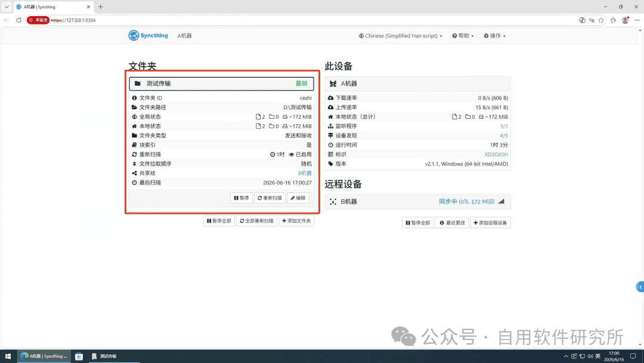Click 添加远程设备 button
The height and width of the screenshot is (363, 644).
tap(490, 223)
